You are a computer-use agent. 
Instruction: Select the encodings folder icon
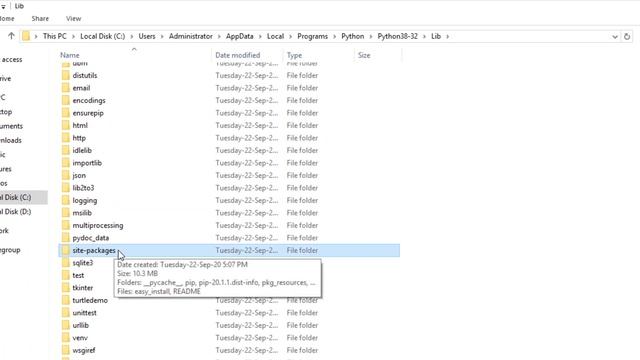coord(66,100)
